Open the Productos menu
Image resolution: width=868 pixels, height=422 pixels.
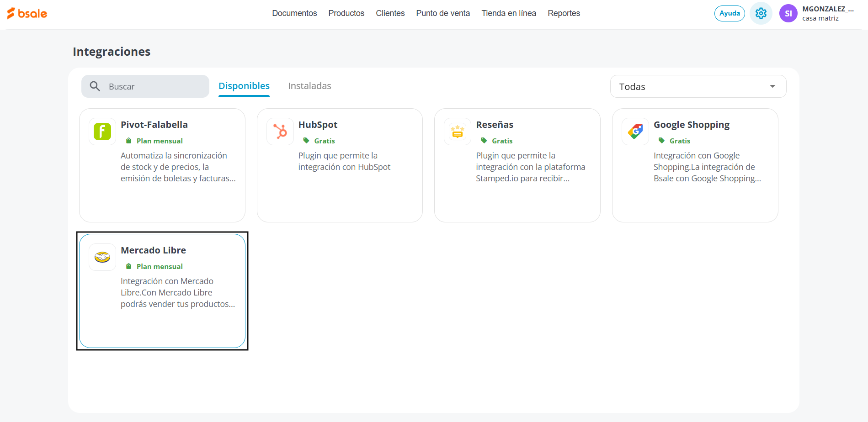[x=346, y=13]
